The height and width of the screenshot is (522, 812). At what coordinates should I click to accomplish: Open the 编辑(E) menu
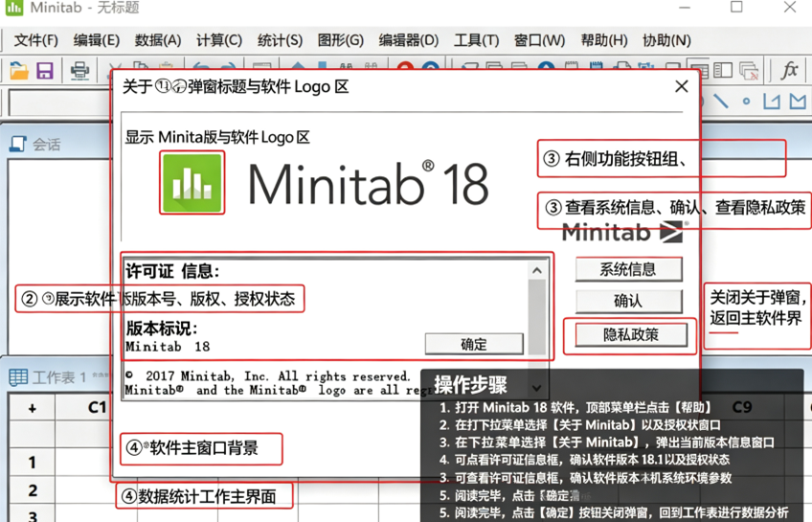[x=97, y=40]
